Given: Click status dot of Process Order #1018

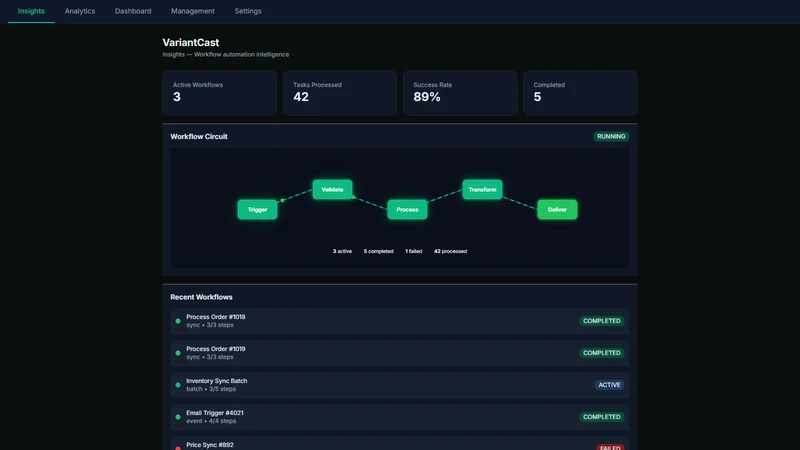Looking at the screenshot, I should coord(178,321).
